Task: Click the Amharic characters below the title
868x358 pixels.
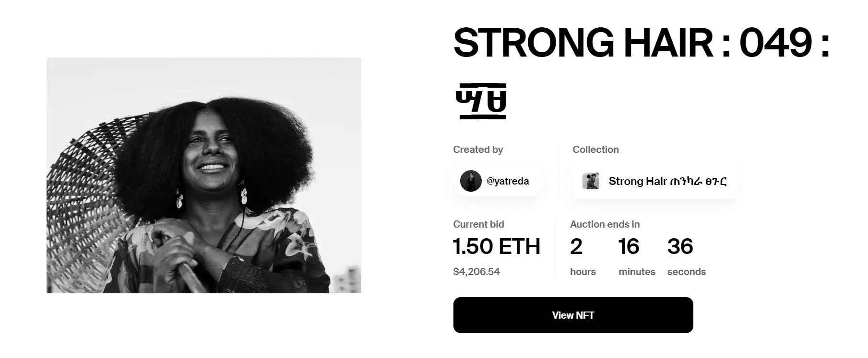Action: click(x=481, y=101)
